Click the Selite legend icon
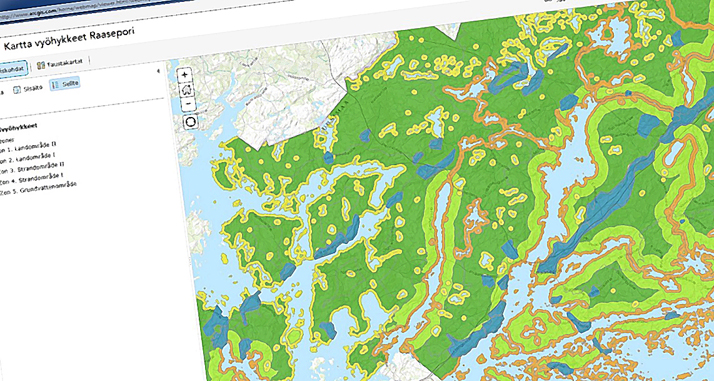The width and height of the screenshot is (714, 381). coord(55,85)
